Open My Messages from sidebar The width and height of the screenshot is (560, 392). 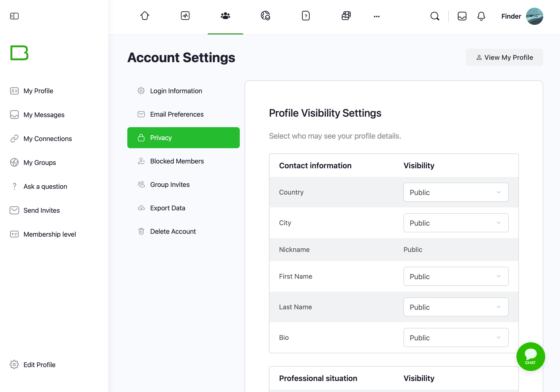[44, 115]
